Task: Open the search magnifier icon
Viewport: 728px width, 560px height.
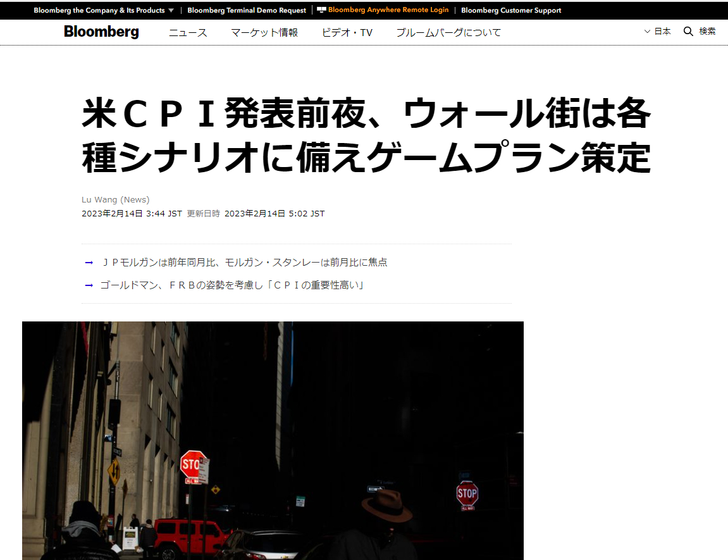Action: (x=688, y=32)
